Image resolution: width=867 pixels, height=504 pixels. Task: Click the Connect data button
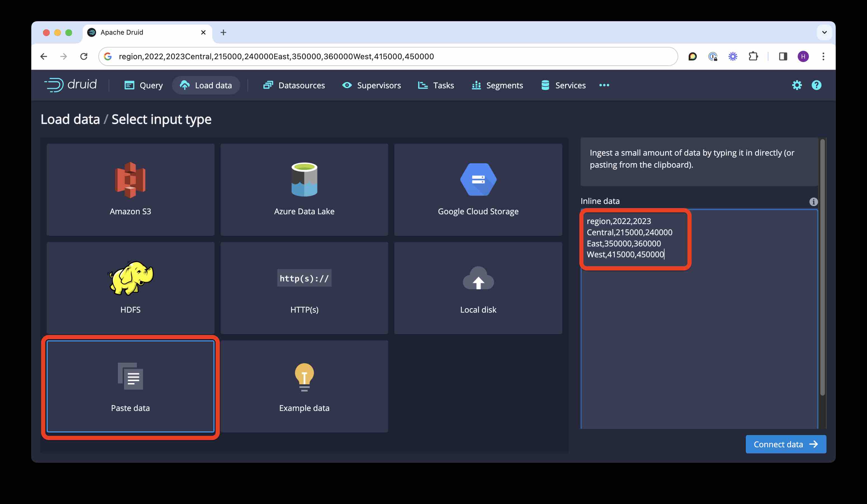785,444
